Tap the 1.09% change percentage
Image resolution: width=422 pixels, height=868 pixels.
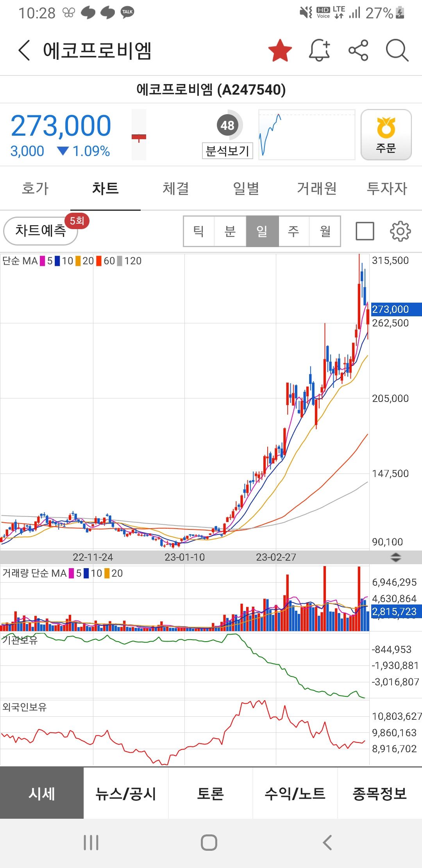91,151
